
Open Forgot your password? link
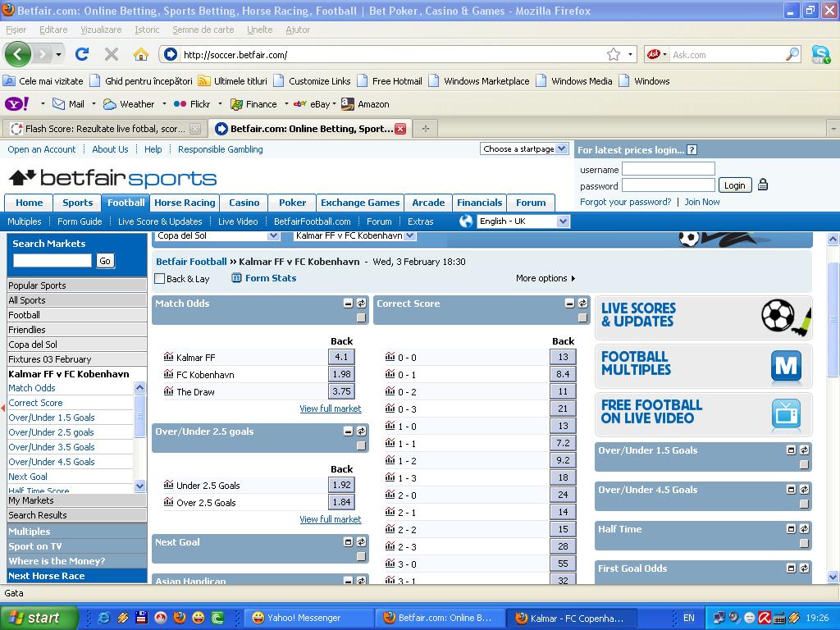(x=625, y=202)
